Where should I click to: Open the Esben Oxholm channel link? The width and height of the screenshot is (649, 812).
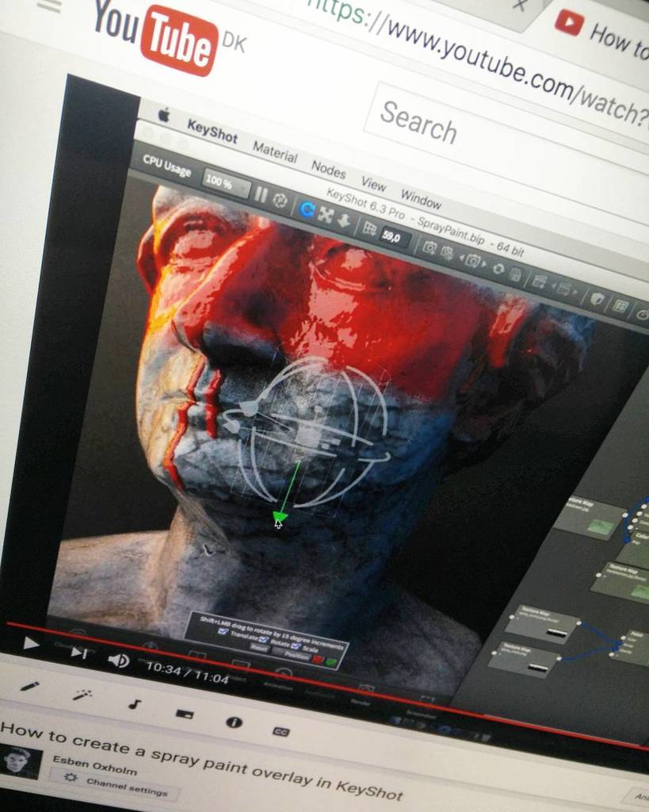[95, 765]
